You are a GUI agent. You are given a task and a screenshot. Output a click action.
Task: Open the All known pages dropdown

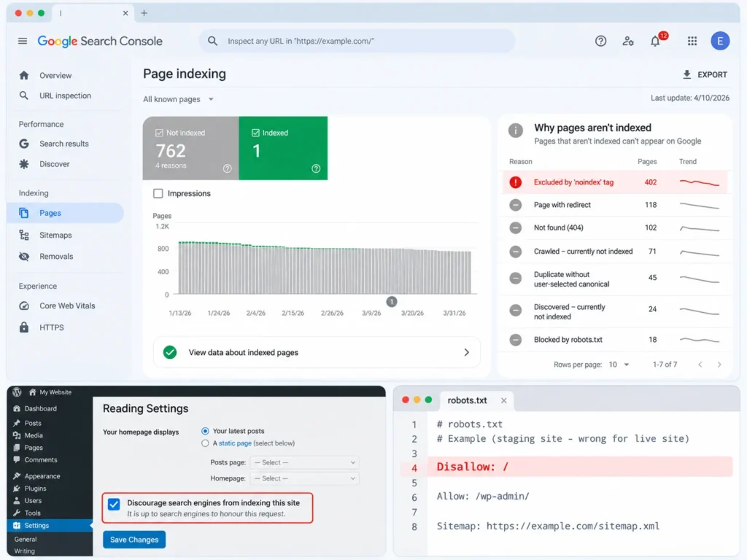tap(179, 99)
